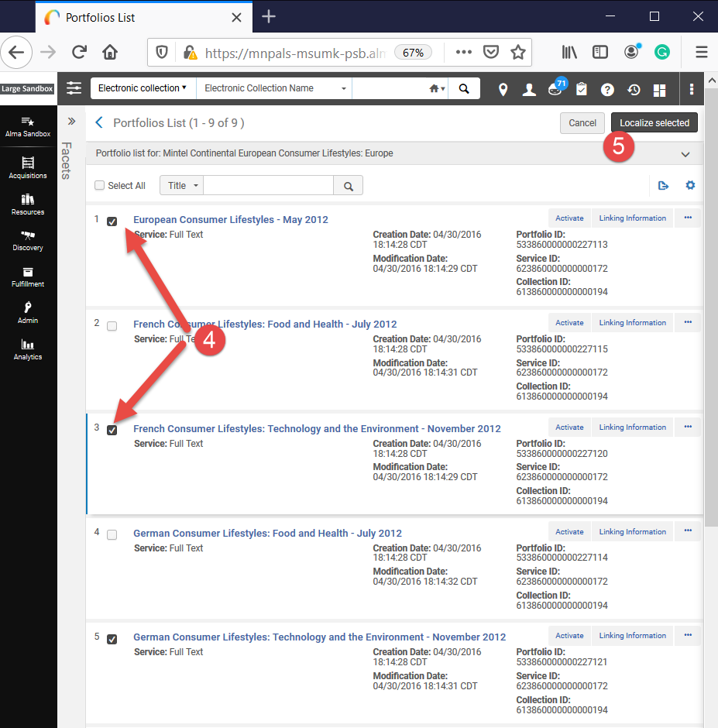Screen dimensions: 718x728
Task: Open the vertical three-dot menu in Alma header
Action: click(x=692, y=89)
